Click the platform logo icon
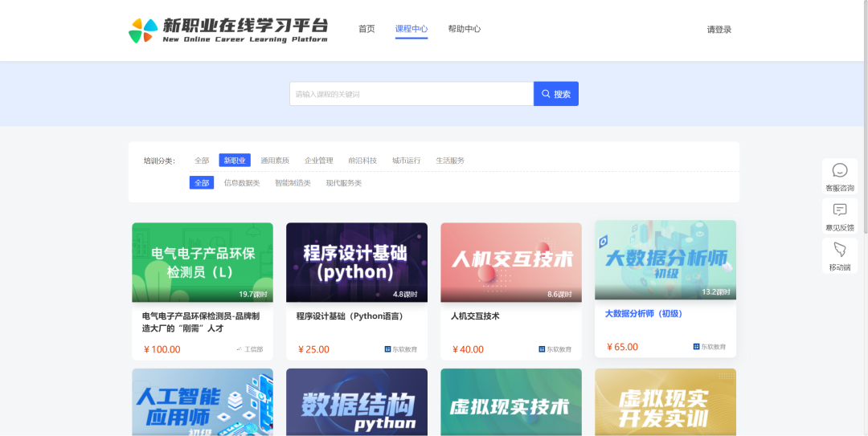868x436 pixels. click(x=143, y=31)
